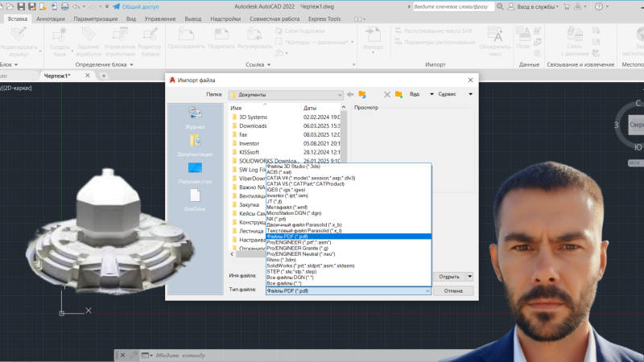Select Рабочий стол icon in sidebar

click(195, 169)
